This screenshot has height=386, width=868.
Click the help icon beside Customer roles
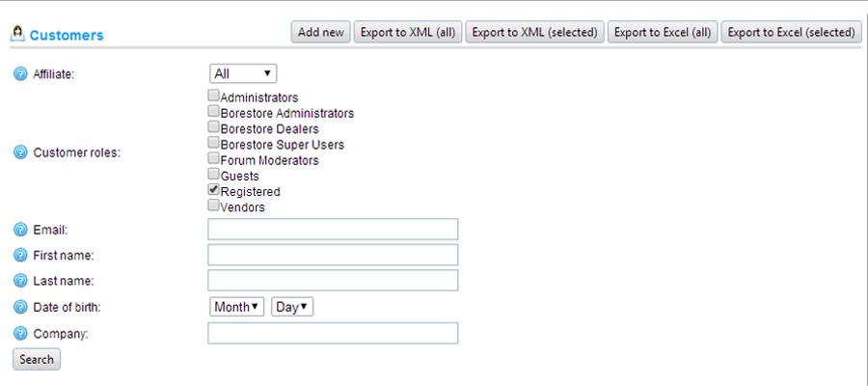(20, 152)
